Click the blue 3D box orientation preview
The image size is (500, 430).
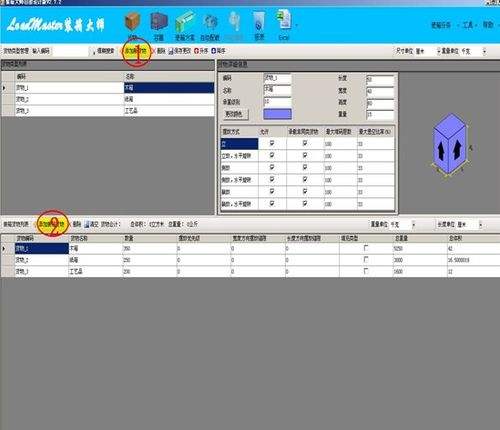[x=450, y=144]
